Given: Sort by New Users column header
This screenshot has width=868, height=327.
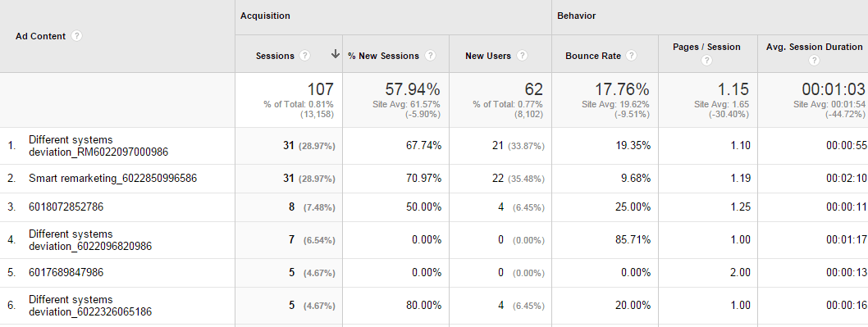Looking at the screenshot, I should [487, 56].
